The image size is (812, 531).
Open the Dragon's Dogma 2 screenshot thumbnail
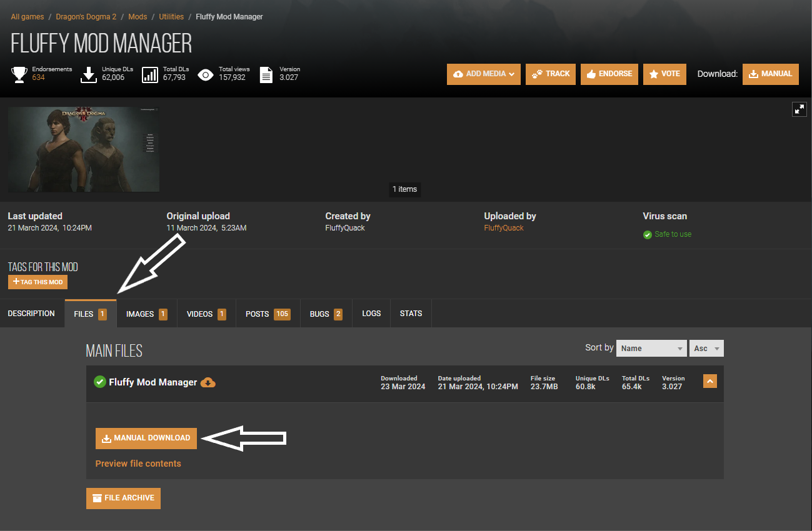tap(84, 149)
